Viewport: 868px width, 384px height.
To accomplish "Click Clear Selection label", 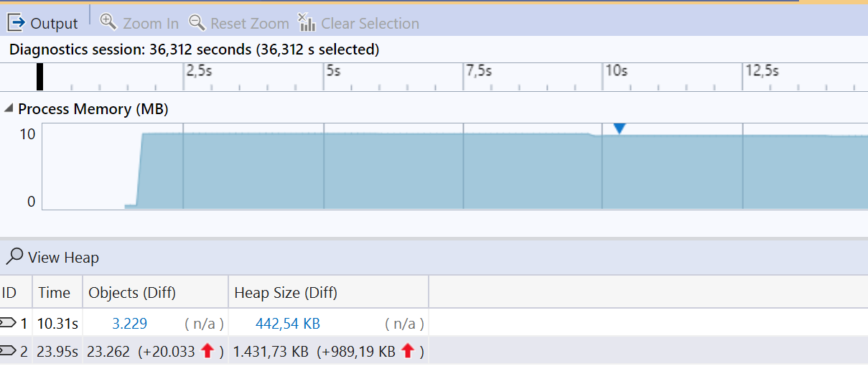I will pyautogui.click(x=370, y=24).
